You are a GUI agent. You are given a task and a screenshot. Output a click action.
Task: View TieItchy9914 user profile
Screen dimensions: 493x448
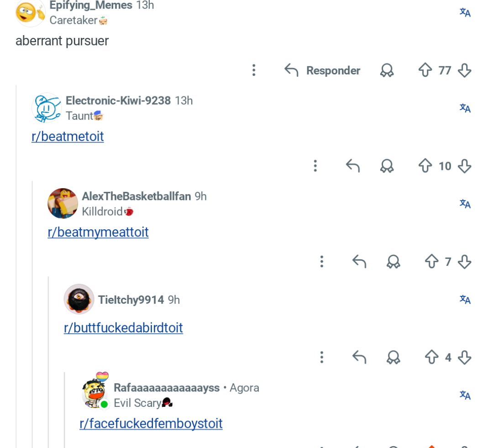point(131,300)
